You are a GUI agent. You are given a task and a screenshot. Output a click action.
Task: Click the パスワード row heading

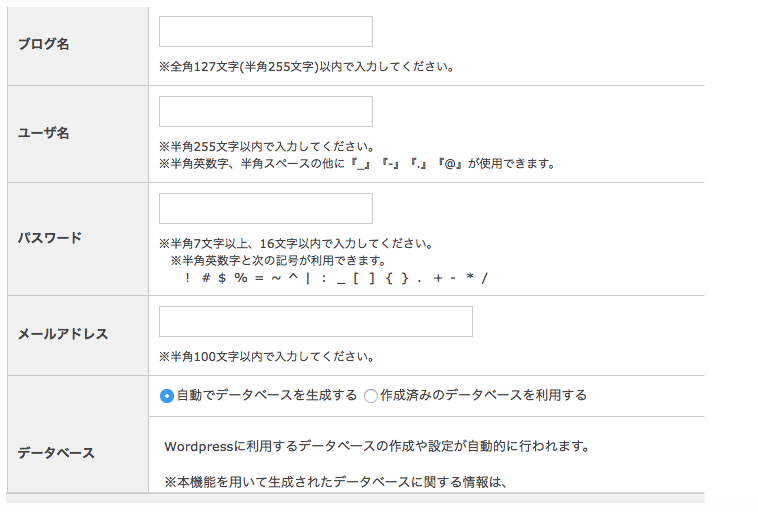point(50,238)
